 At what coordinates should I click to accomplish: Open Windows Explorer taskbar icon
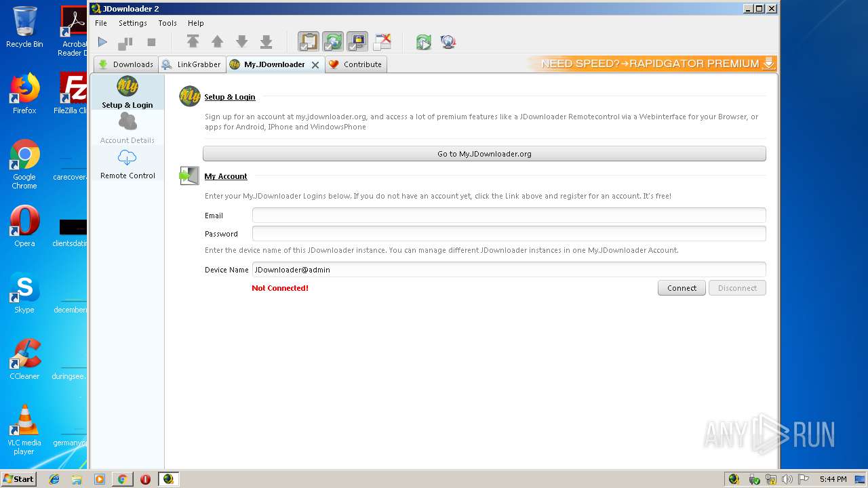[77, 479]
